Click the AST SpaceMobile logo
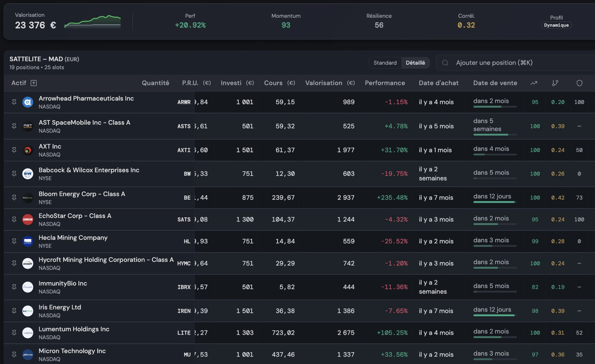 (28, 126)
